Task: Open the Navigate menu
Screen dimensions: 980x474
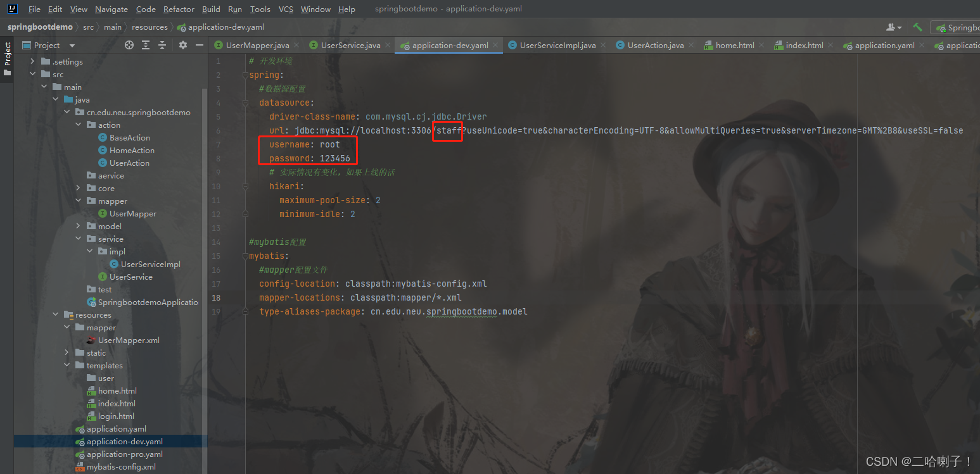Action: point(111,9)
